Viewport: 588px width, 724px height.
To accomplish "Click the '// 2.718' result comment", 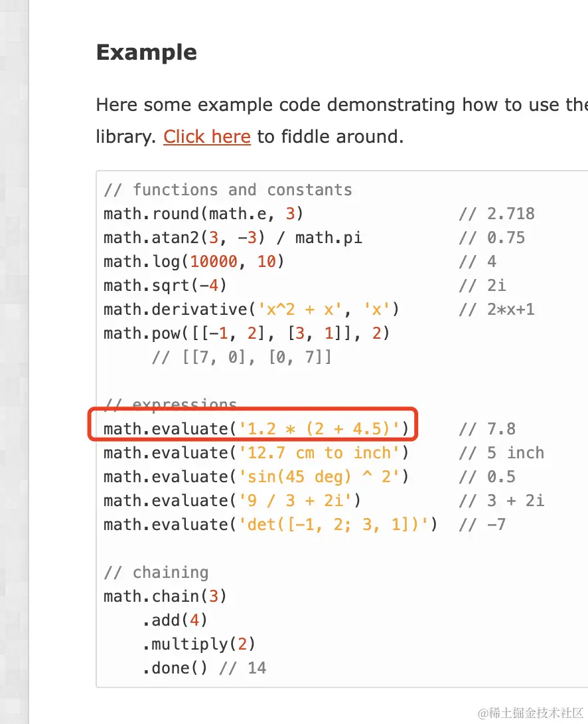I will pyautogui.click(x=496, y=214).
